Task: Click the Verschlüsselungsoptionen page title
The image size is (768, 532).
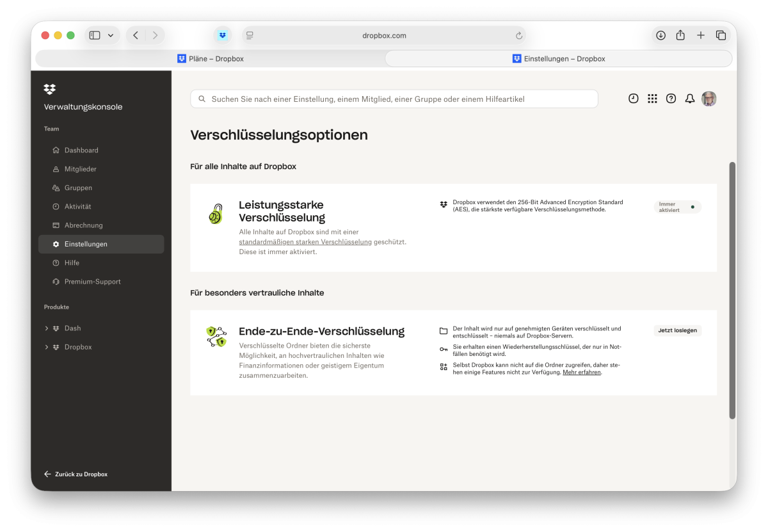Action: click(279, 135)
